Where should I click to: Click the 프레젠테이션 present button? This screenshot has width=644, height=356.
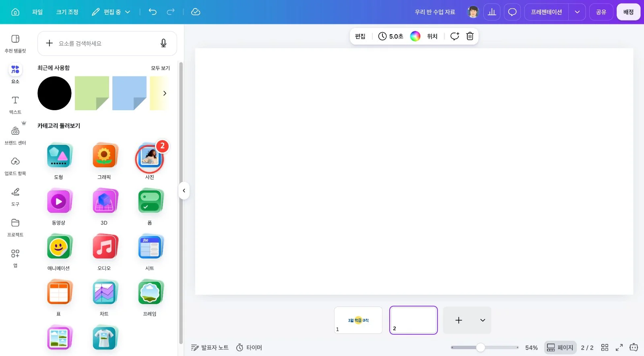click(546, 12)
